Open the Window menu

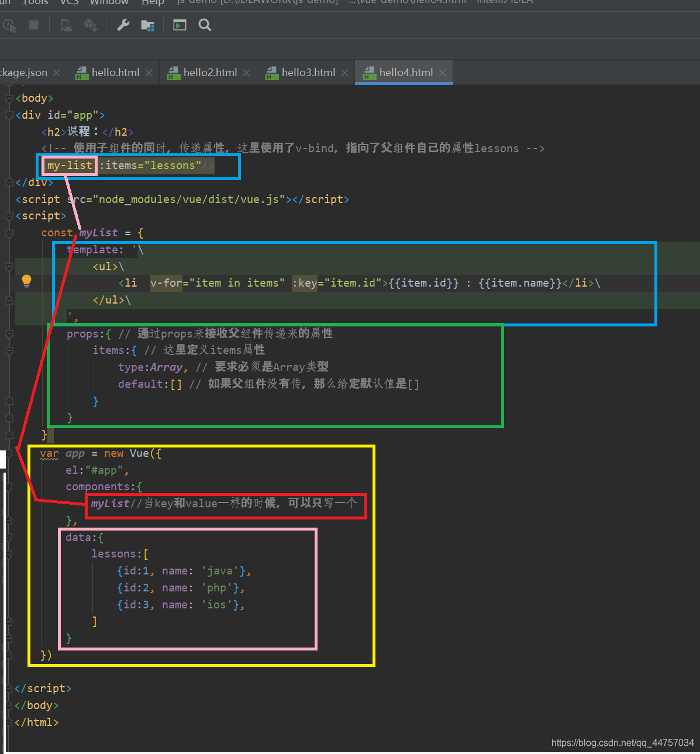pyautogui.click(x=109, y=2)
